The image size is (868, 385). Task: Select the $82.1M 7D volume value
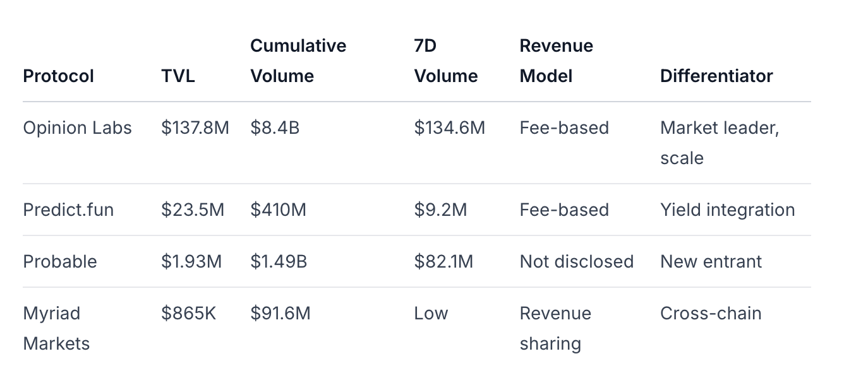[443, 262]
